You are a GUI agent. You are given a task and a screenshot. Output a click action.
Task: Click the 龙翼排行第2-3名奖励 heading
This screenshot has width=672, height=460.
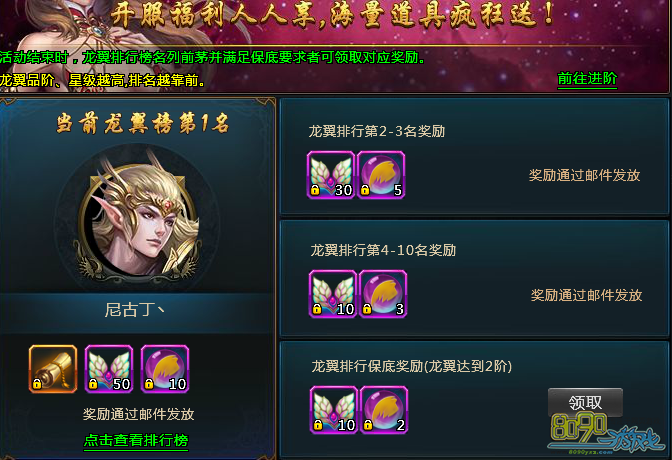point(376,131)
